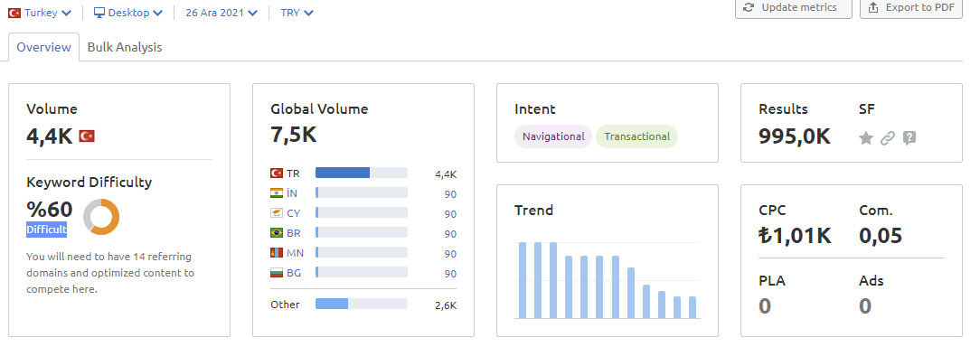Click the Export to PDF button
The height and width of the screenshot is (347, 980).
click(911, 8)
